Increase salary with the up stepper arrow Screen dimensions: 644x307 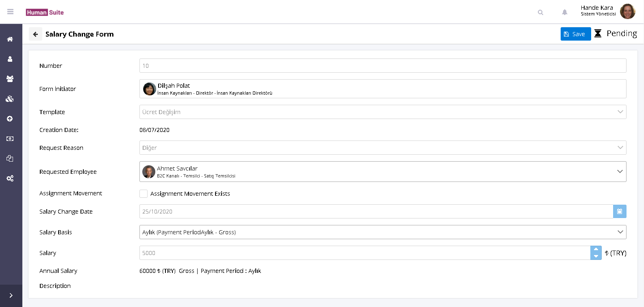[x=596, y=249]
